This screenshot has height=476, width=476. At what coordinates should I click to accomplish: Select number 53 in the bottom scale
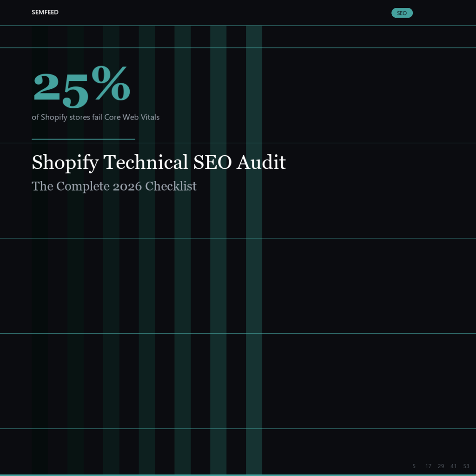click(x=466, y=466)
